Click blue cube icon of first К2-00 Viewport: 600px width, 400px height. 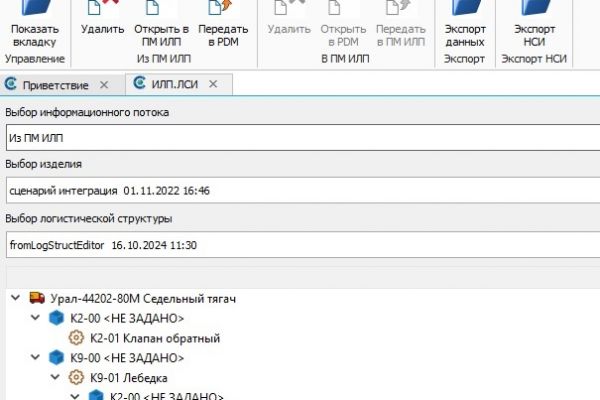pos(56,318)
